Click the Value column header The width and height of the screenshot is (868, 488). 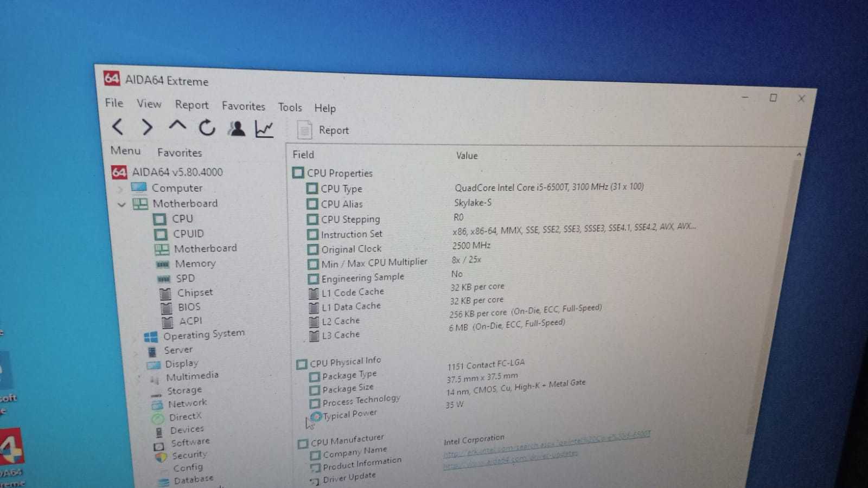(x=467, y=156)
